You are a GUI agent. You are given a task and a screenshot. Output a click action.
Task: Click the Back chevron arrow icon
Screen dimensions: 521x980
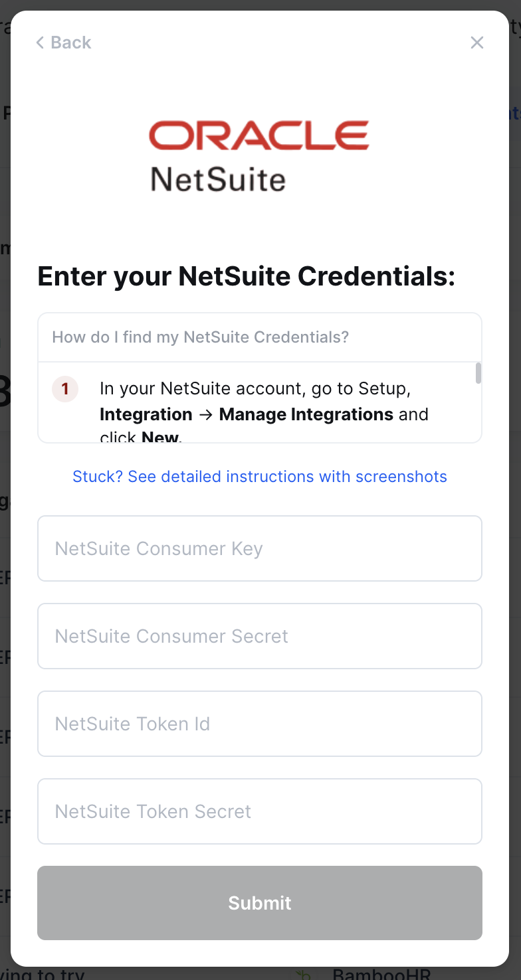pos(40,43)
